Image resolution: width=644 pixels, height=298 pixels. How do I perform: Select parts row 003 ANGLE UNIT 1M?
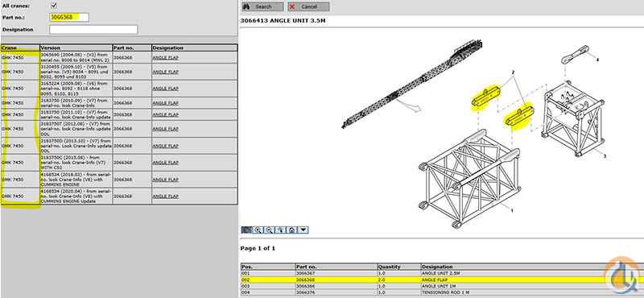pos(442,286)
